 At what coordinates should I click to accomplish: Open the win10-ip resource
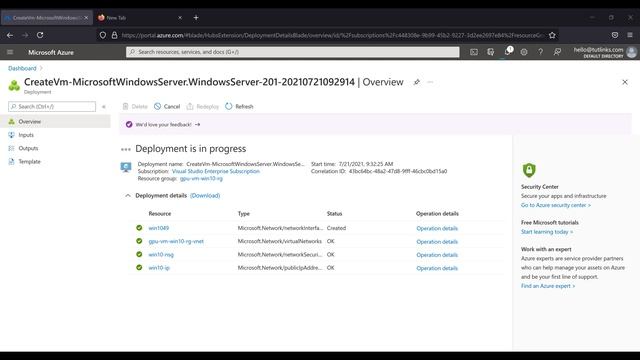[159, 268]
